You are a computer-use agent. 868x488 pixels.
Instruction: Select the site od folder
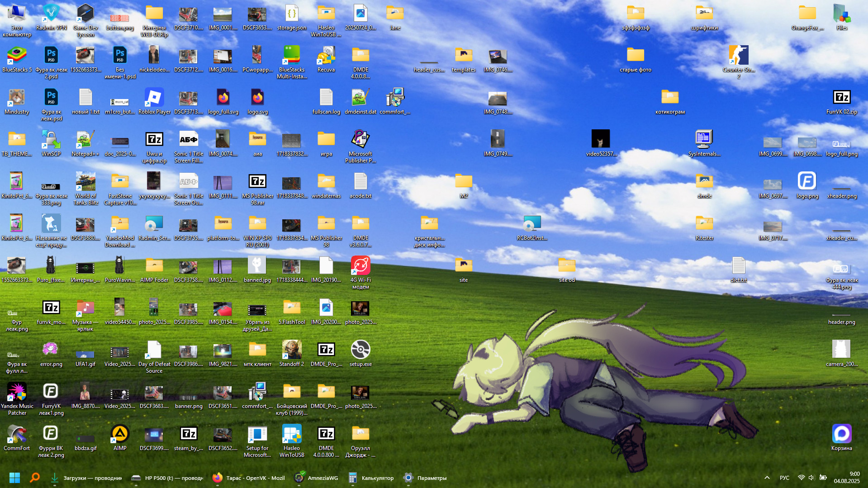pyautogui.click(x=567, y=270)
